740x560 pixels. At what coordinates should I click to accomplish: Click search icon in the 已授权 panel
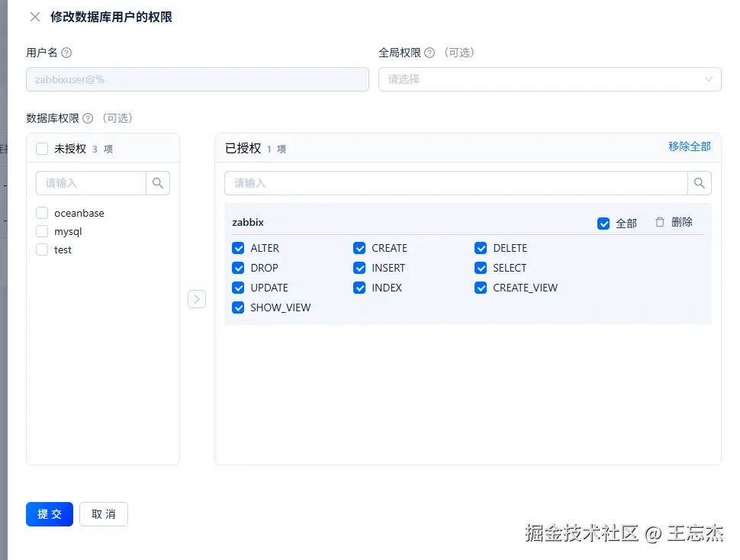[x=700, y=183]
